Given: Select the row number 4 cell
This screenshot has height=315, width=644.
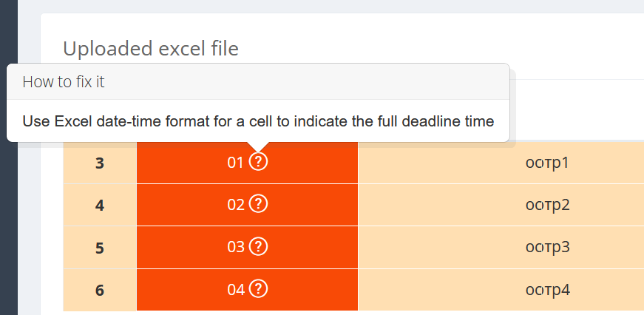Looking at the screenshot, I should pyautogui.click(x=100, y=205).
